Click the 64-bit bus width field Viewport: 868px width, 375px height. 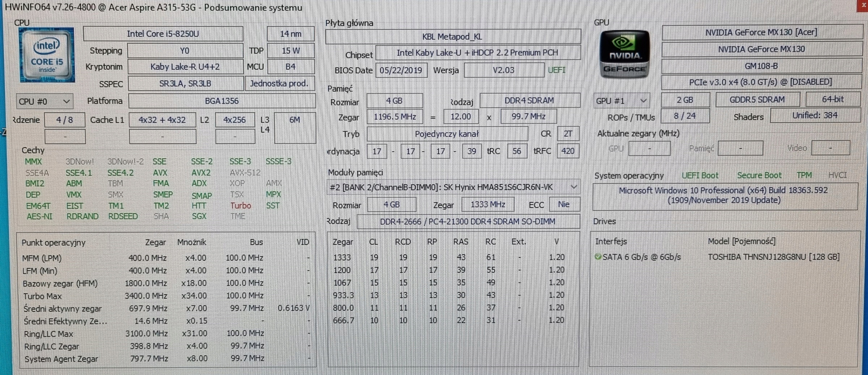click(833, 99)
